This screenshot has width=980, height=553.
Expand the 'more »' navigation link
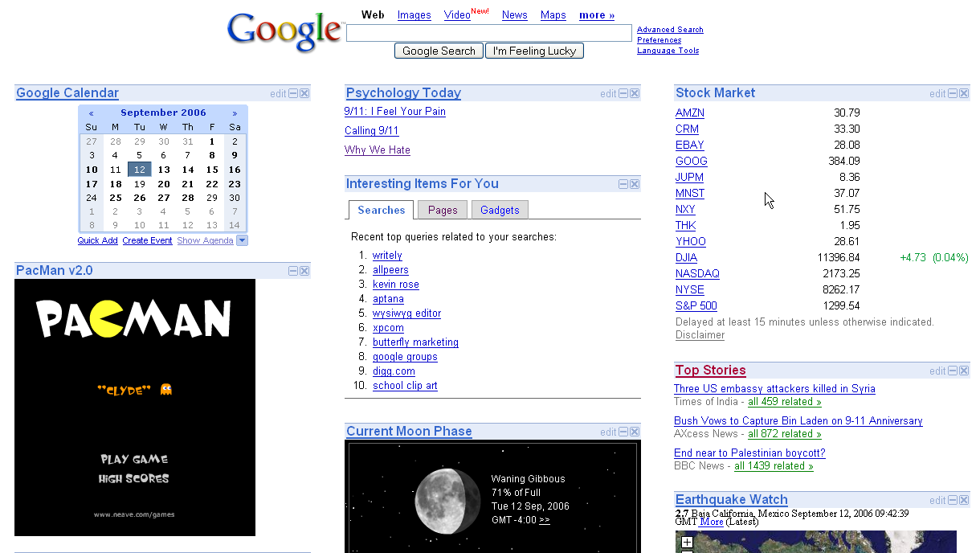click(597, 15)
